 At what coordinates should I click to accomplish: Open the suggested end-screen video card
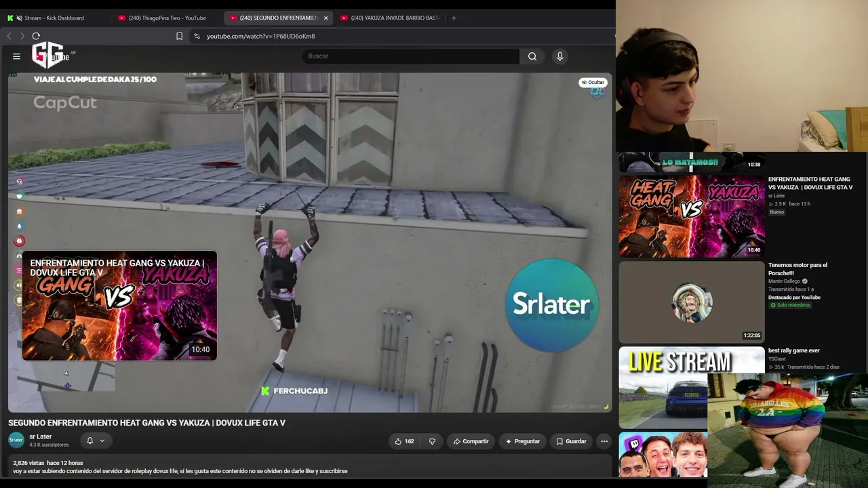tap(119, 306)
